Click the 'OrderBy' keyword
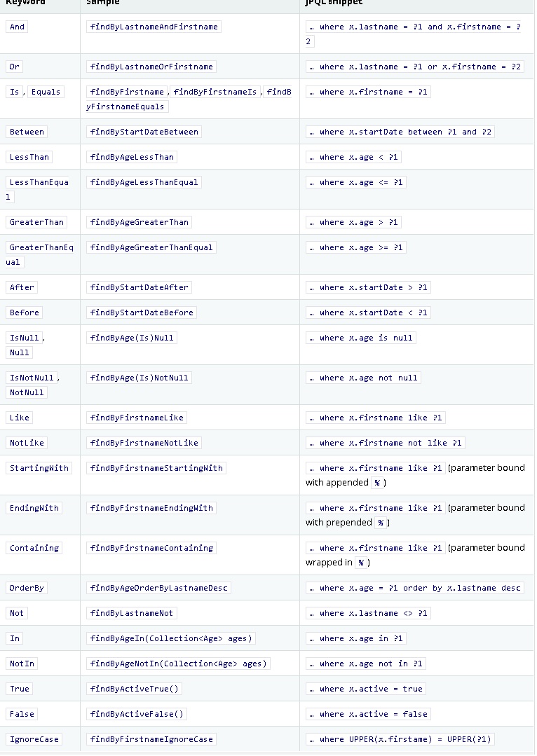 27,588
